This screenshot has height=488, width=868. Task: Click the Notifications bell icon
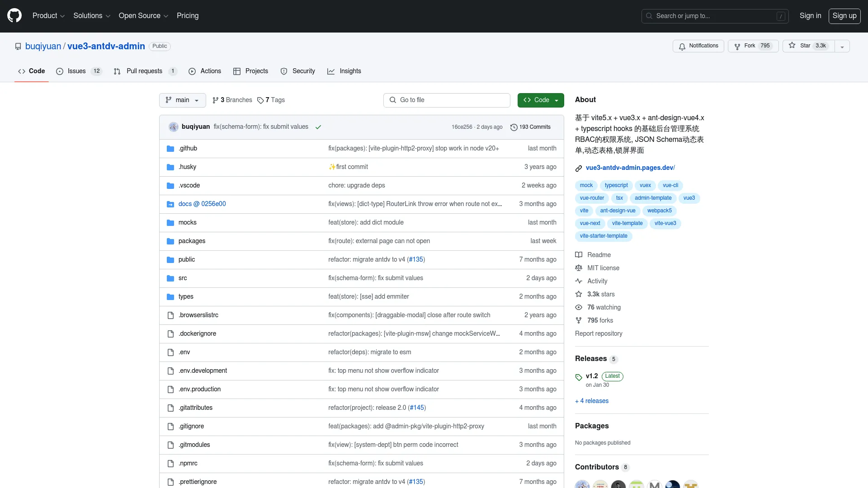[682, 46]
